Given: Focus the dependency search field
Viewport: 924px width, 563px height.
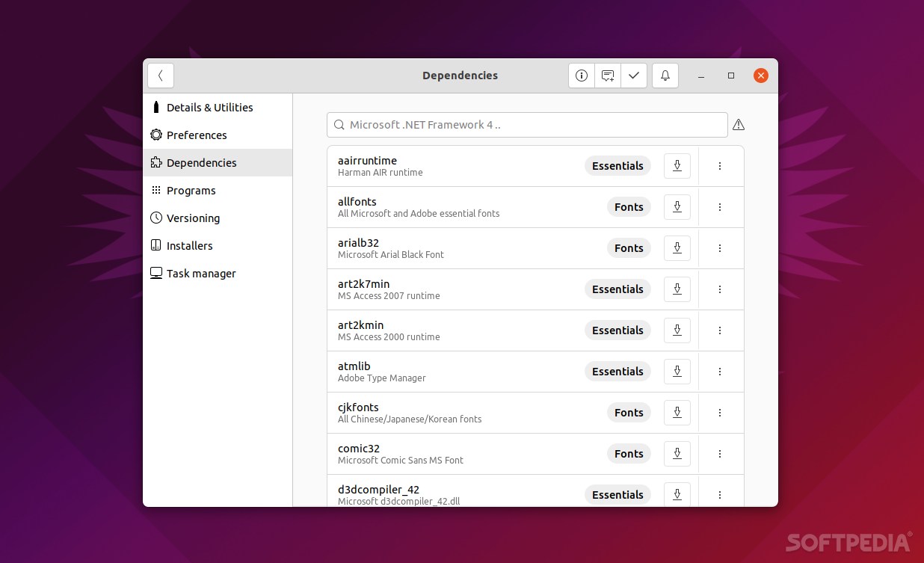Looking at the screenshot, I should tap(527, 125).
